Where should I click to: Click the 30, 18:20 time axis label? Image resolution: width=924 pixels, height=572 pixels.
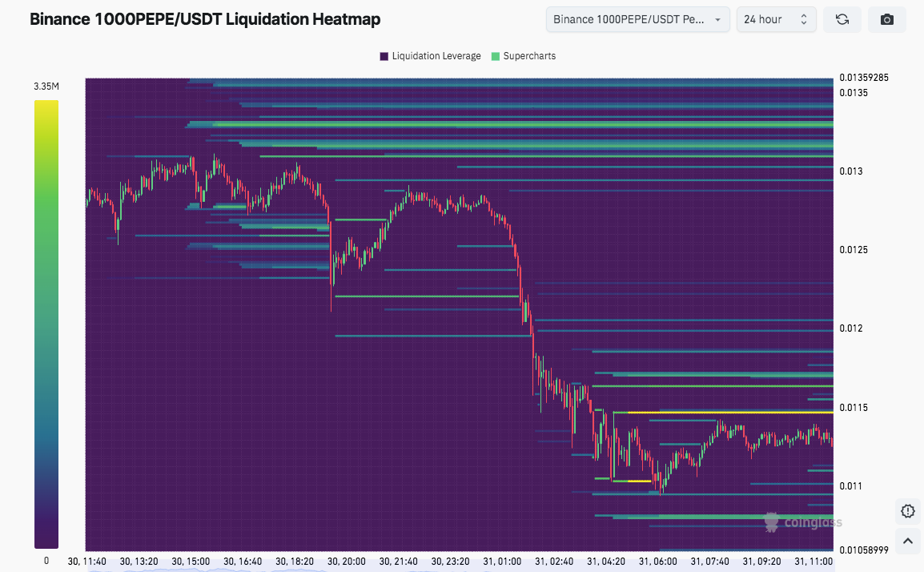tap(294, 562)
